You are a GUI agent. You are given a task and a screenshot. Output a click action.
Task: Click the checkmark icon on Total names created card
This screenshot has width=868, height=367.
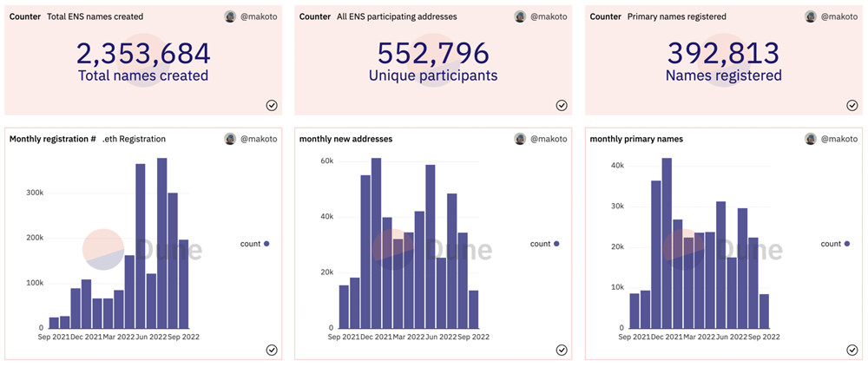pyautogui.click(x=272, y=105)
